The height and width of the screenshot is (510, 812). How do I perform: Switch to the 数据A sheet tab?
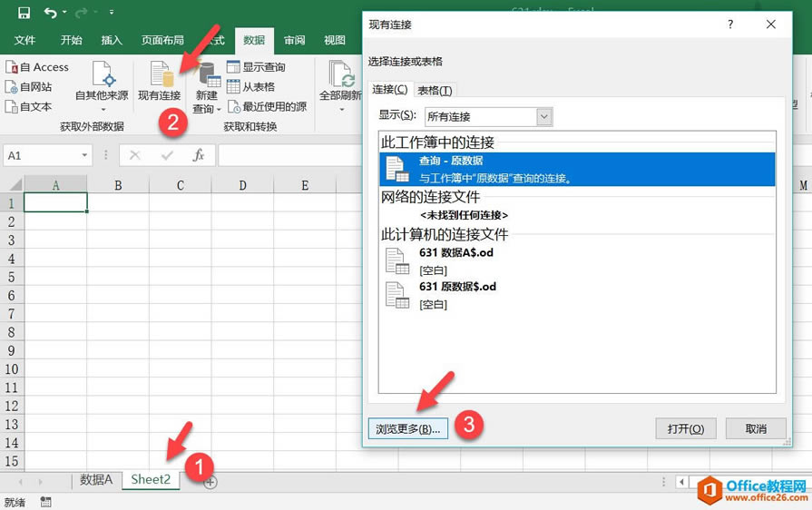[96, 480]
